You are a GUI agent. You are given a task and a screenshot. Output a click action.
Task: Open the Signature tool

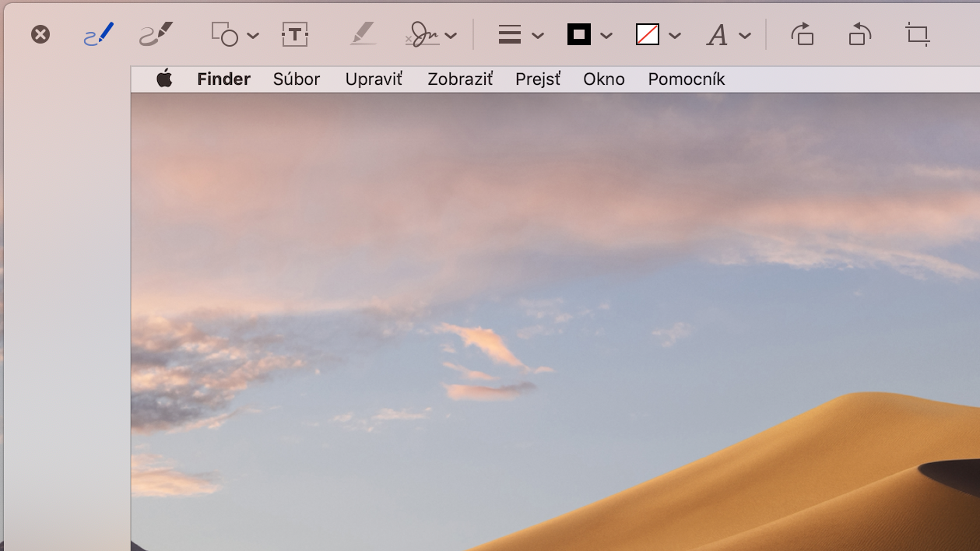423,34
